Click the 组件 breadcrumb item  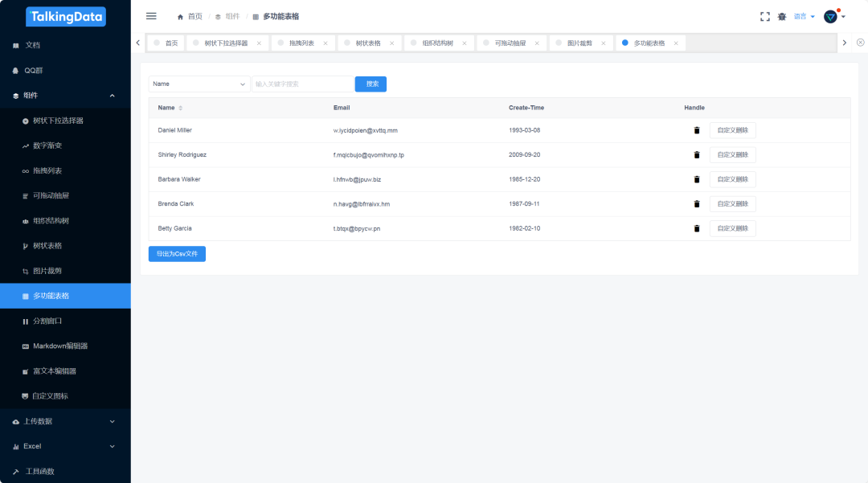(x=227, y=17)
